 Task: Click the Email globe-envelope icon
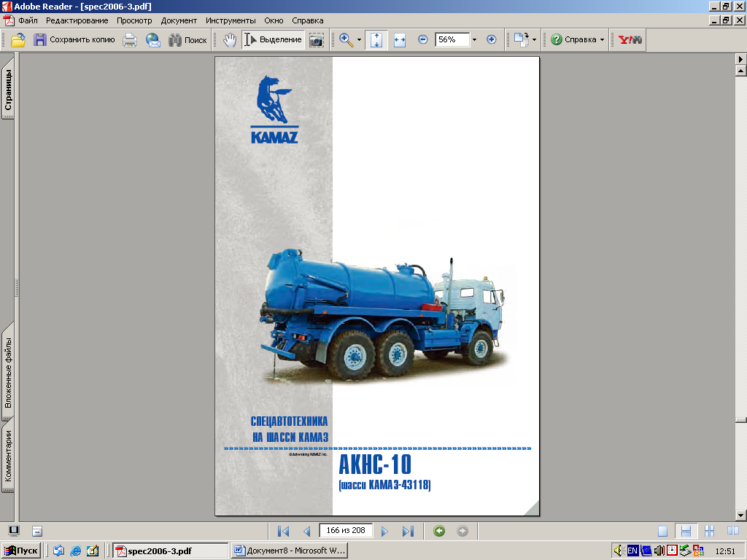click(x=153, y=40)
